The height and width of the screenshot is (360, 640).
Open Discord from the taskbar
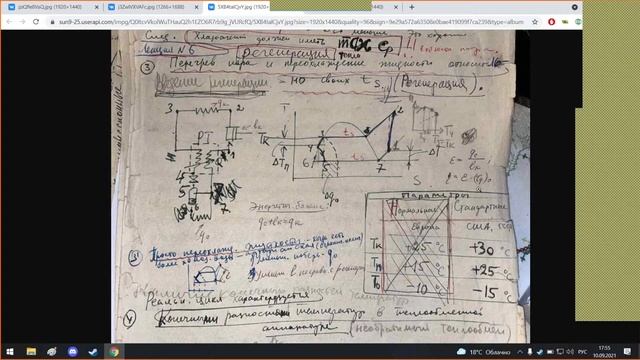coord(73,351)
